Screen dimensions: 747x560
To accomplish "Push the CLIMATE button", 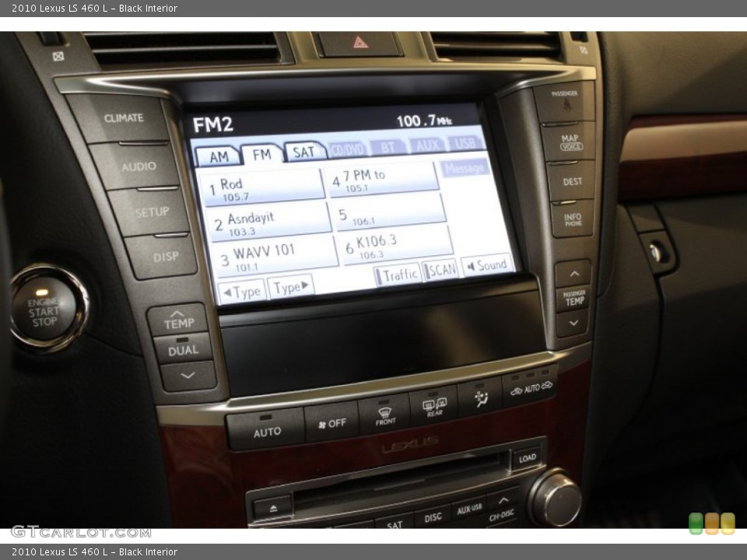I will click(x=121, y=119).
